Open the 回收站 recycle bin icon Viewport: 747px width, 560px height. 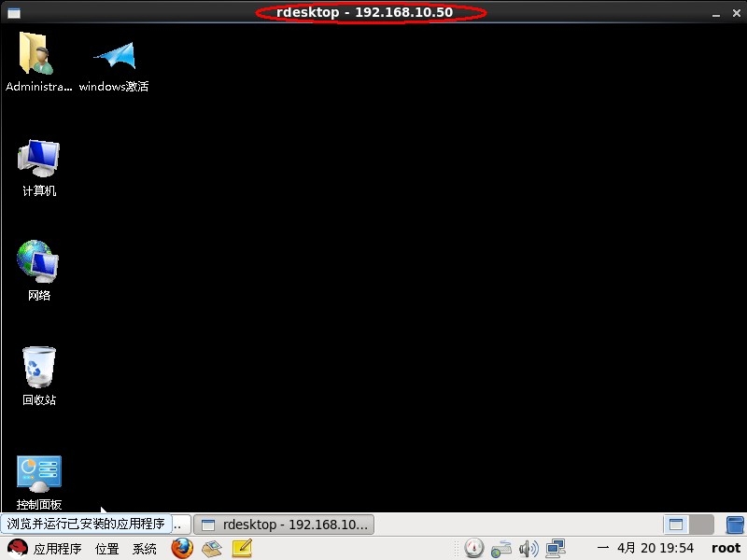39,367
